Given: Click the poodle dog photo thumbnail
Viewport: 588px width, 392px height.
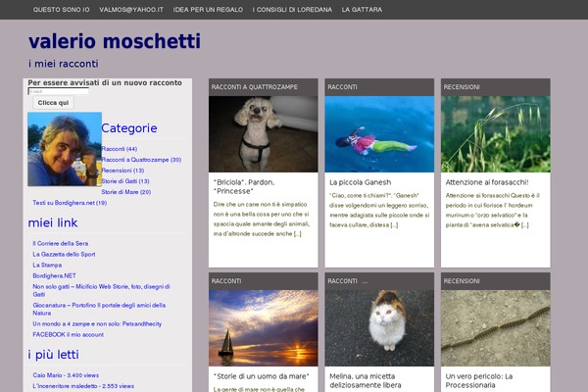Looking at the screenshot, I should coord(264,134).
